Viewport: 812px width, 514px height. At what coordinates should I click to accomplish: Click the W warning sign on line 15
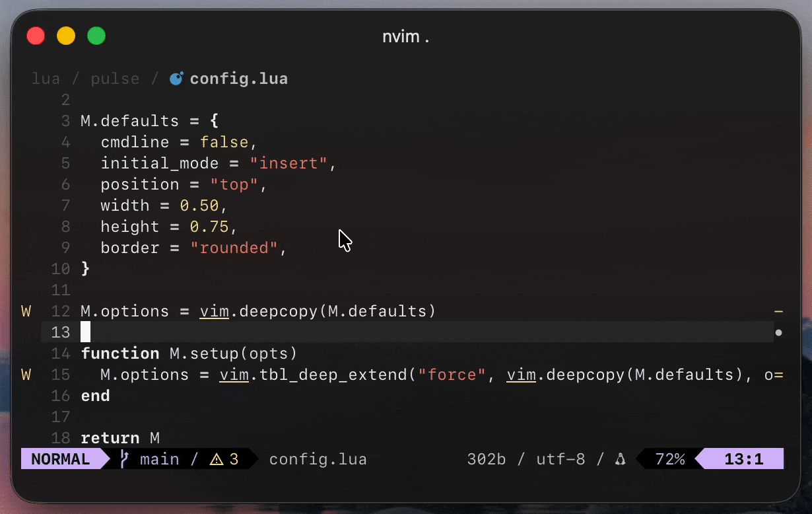pos(26,375)
